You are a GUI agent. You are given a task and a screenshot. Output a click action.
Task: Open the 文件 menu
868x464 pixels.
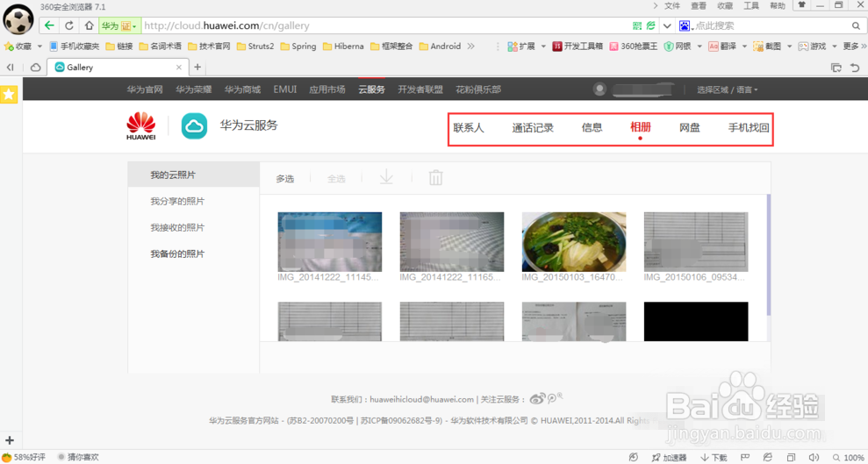pos(672,6)
